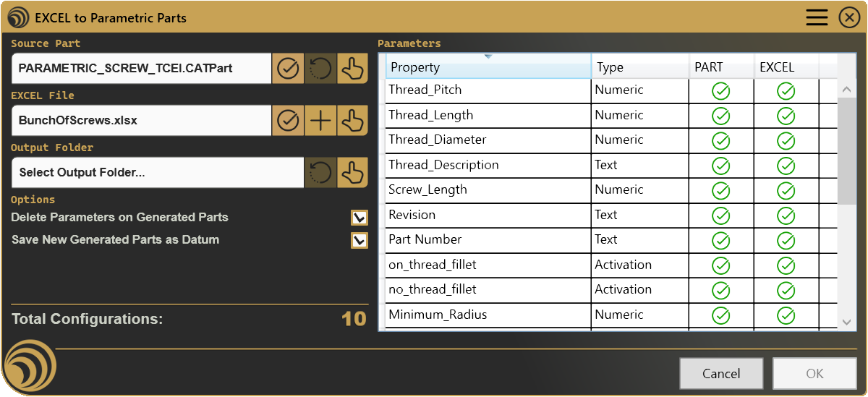Click the hand browse icon for EXCEL File
868x397 pixels.
click(352, 121)
